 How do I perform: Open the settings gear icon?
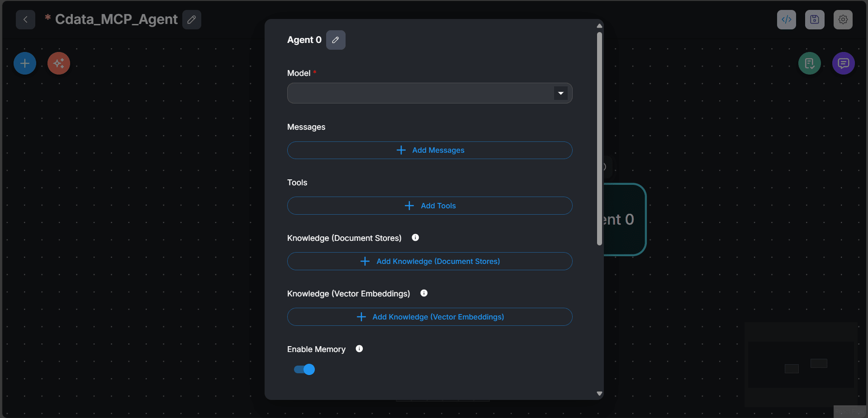click(x=843, y=19)
